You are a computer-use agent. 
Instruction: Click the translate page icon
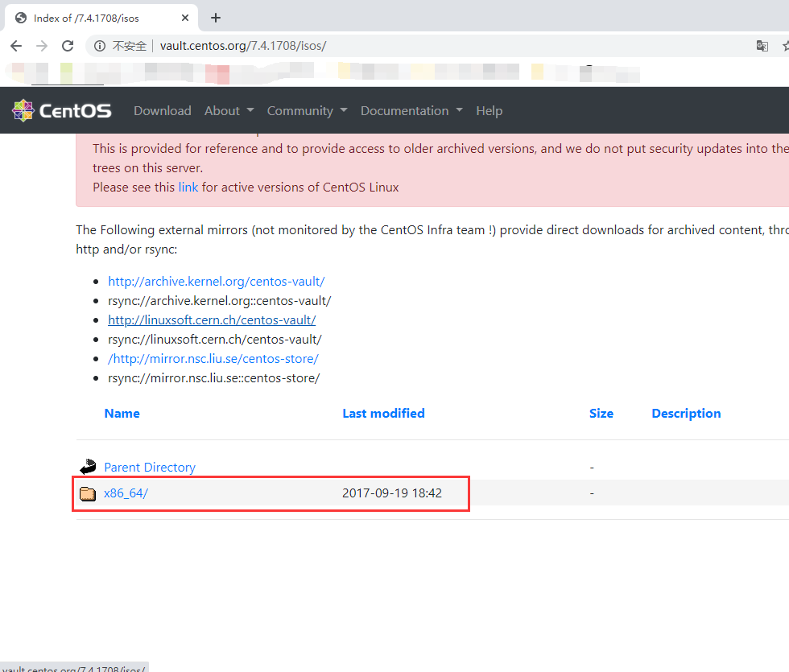(762, 47)
